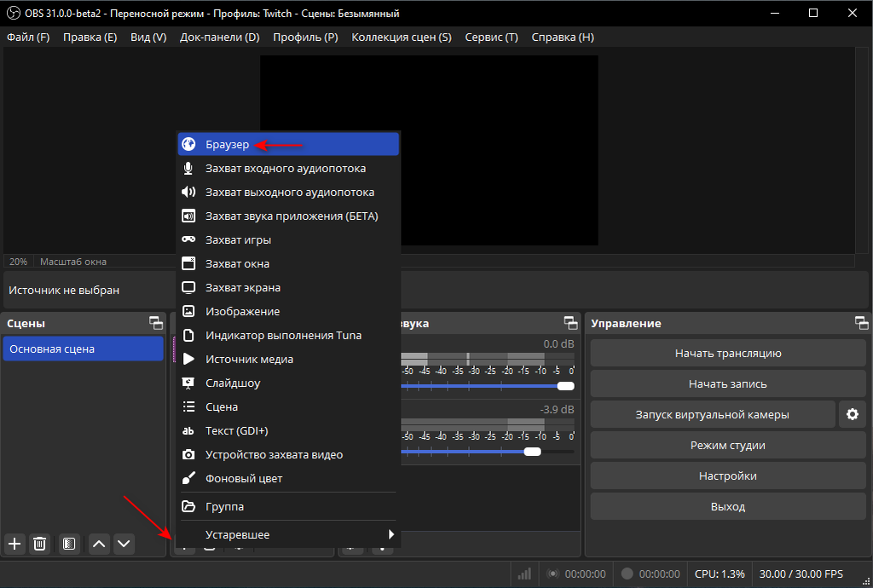Add Захват окна source
873x588 pixels.
point(288,263)
